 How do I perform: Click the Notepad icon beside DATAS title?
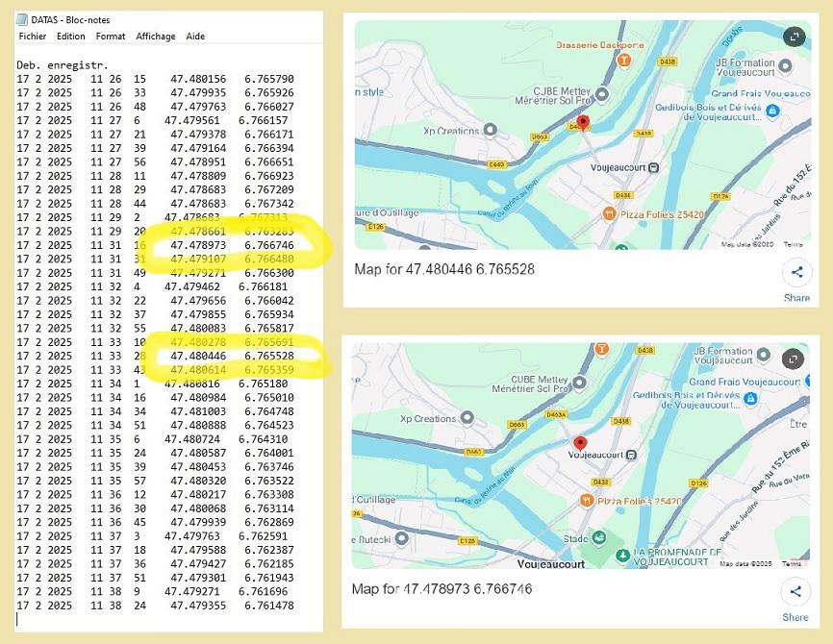(22, 19)
